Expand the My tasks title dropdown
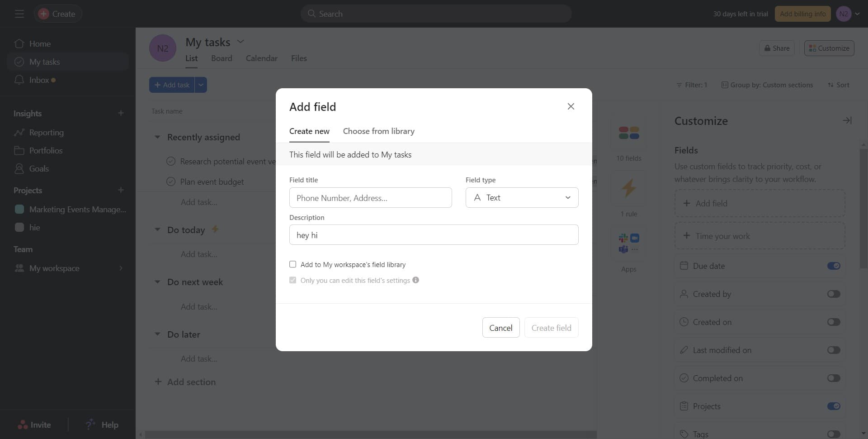 pyautogui.click(x=241, y=42)
